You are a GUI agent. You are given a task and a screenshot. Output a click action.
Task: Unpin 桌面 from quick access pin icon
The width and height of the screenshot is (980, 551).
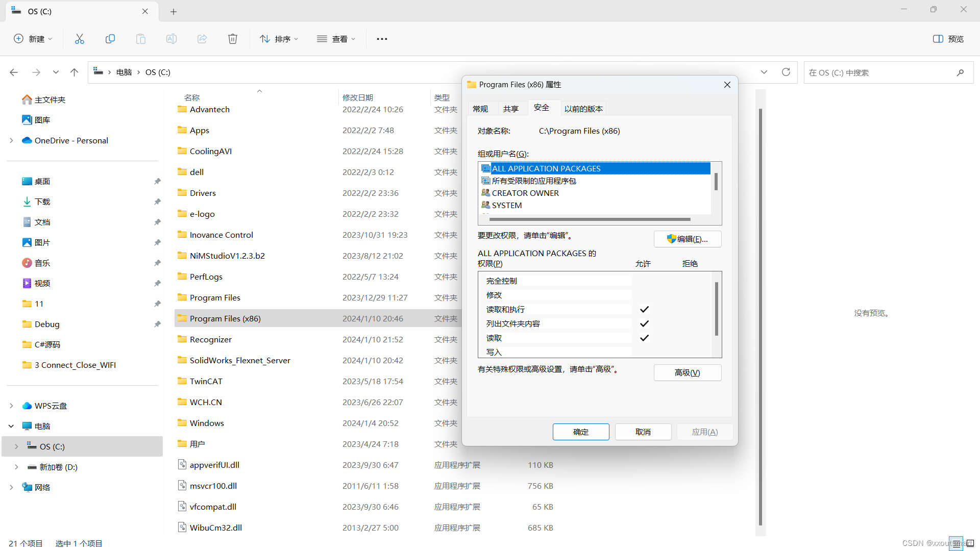157,181
